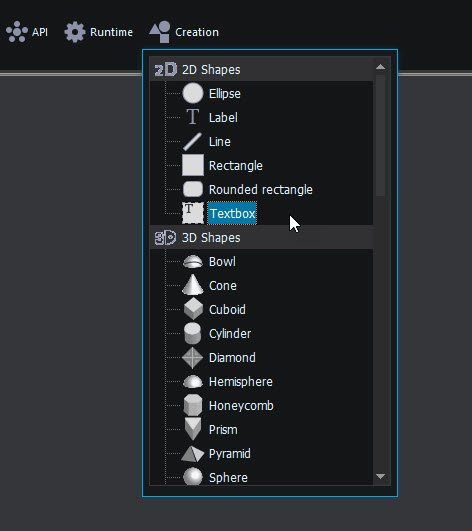Pick the Line shape icon
Viewport: 472px width, 531px height.
(x=193, y=141)
